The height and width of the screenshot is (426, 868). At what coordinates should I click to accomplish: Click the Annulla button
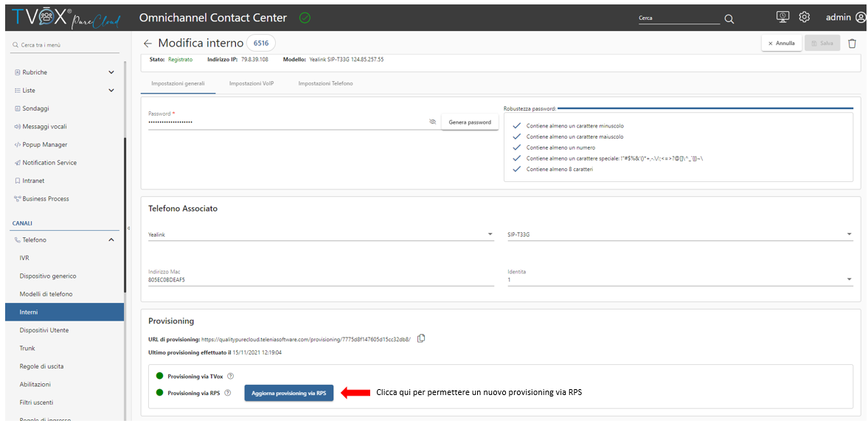point(782,43)
